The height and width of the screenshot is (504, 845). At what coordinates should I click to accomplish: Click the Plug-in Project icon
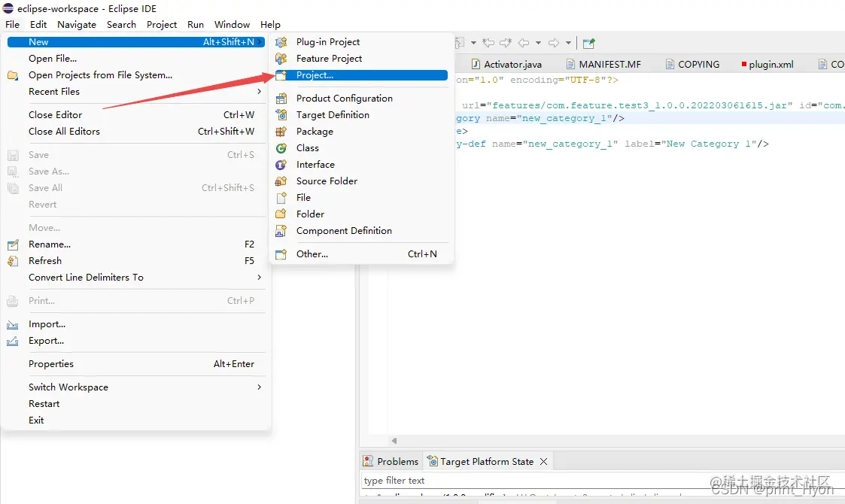tap(281, 42)
